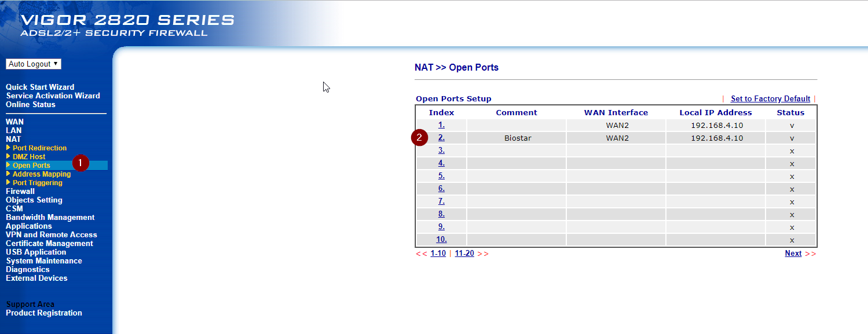868x334 pixels.
Task: Open Certificate Management menu
Action: click(49, 243)
